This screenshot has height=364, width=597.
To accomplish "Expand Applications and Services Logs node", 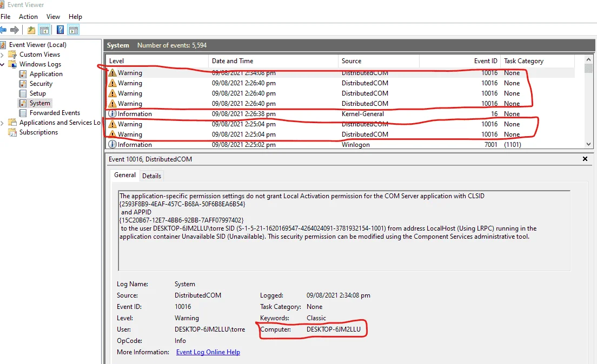I will pos(2,123).
